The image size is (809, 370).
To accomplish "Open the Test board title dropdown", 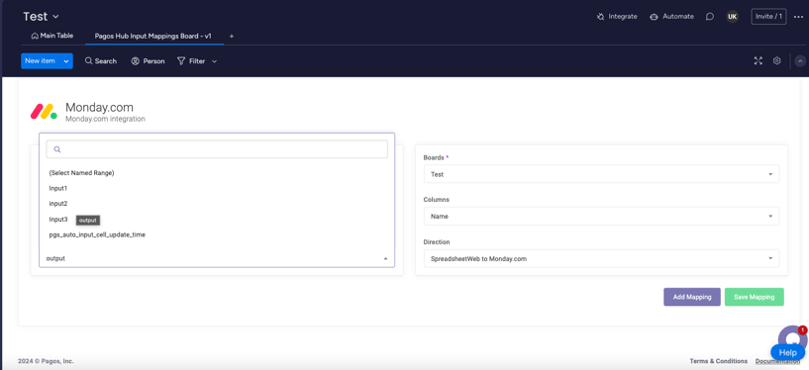I will (41, 17).
